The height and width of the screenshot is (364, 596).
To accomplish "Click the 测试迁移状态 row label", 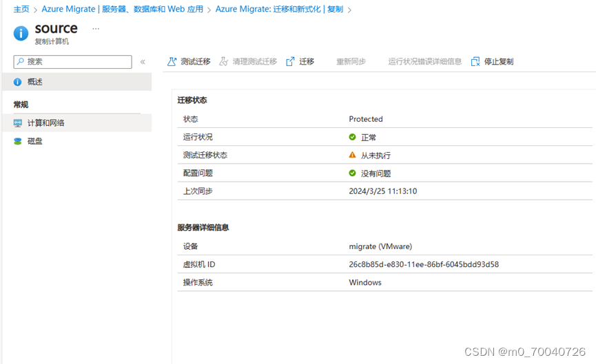I will 205,155.
